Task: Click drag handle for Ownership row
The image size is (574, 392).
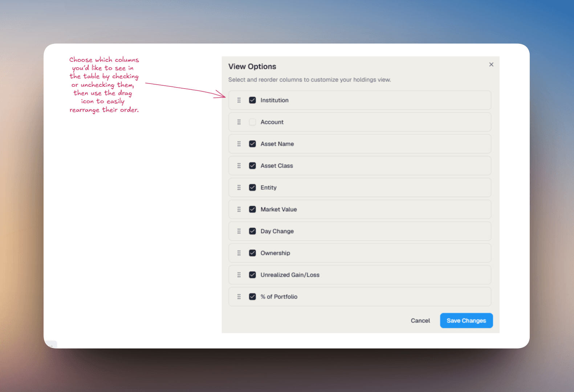Action: pos(239,253)
